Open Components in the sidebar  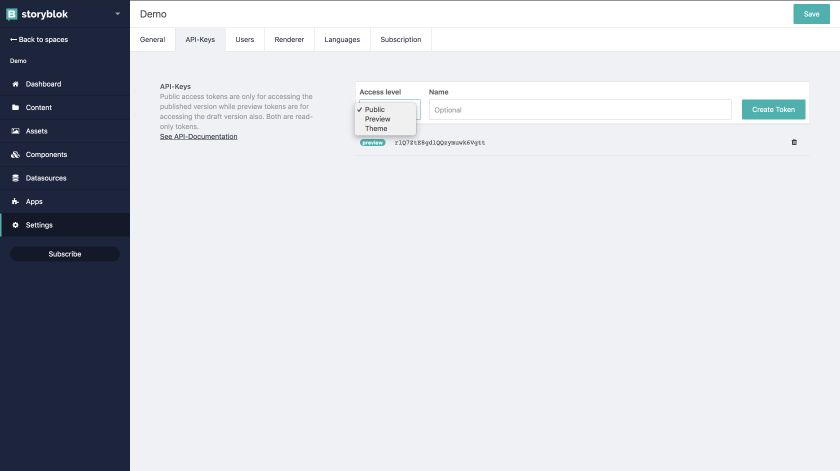click(65, 155)
